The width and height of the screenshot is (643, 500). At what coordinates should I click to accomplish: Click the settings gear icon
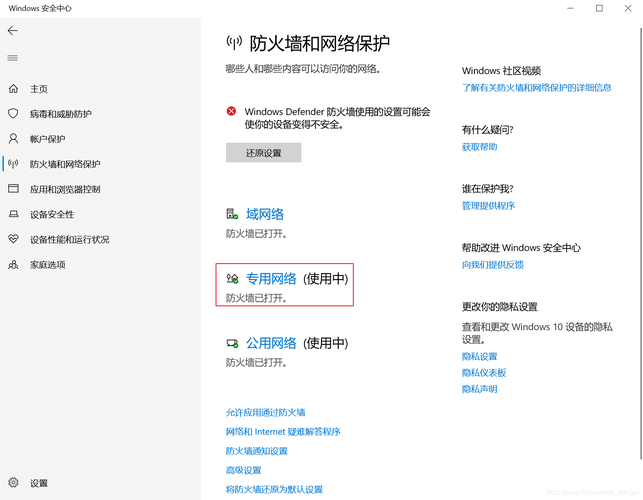pos(14,482)
